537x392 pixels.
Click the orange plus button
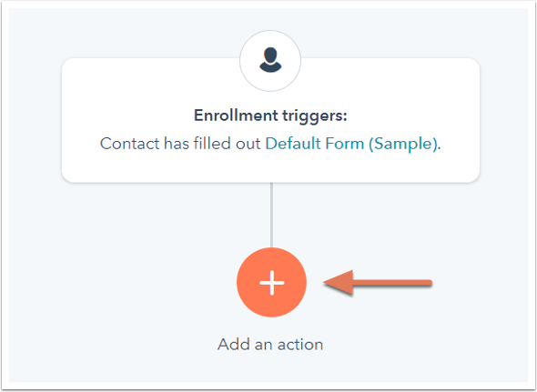coord(271,283)
